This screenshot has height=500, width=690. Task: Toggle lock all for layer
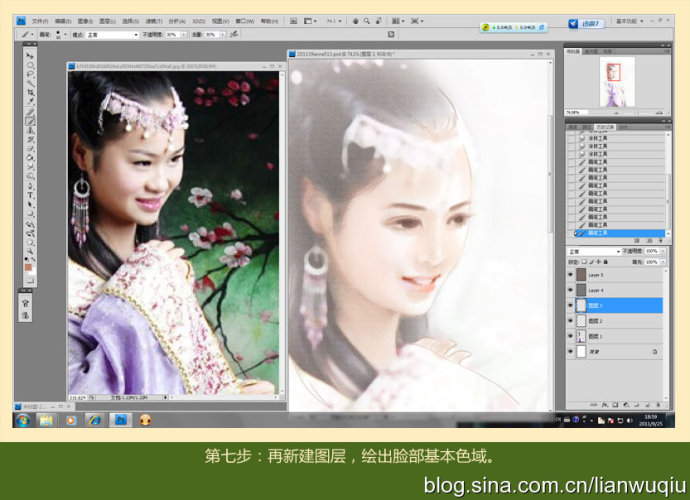606,262
